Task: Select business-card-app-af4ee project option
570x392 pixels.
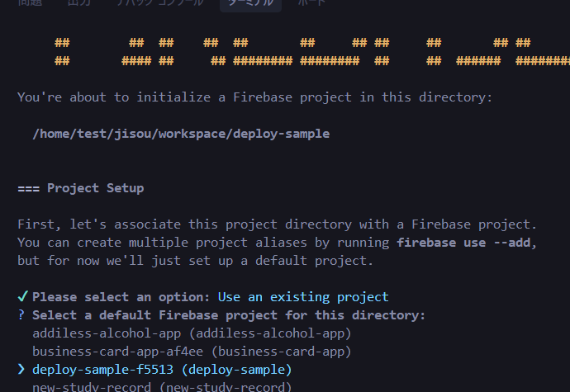Action: click(192, 352)
